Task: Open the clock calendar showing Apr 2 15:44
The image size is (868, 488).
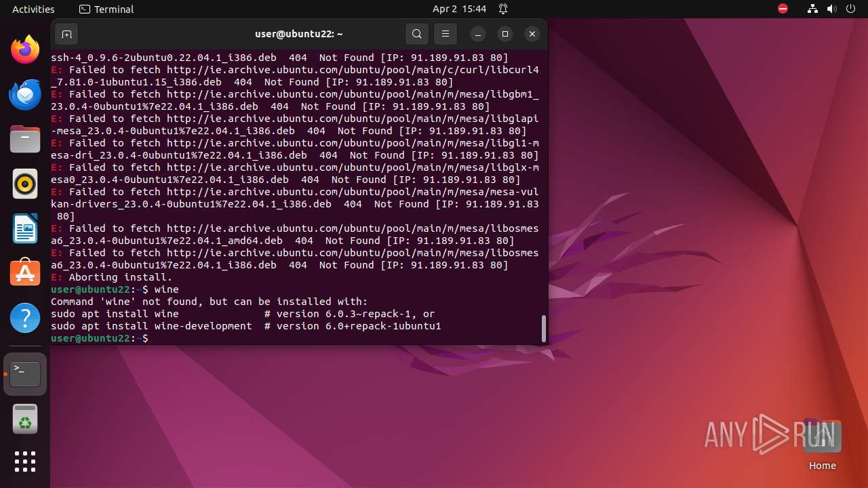Action: [x=459, y=9]
